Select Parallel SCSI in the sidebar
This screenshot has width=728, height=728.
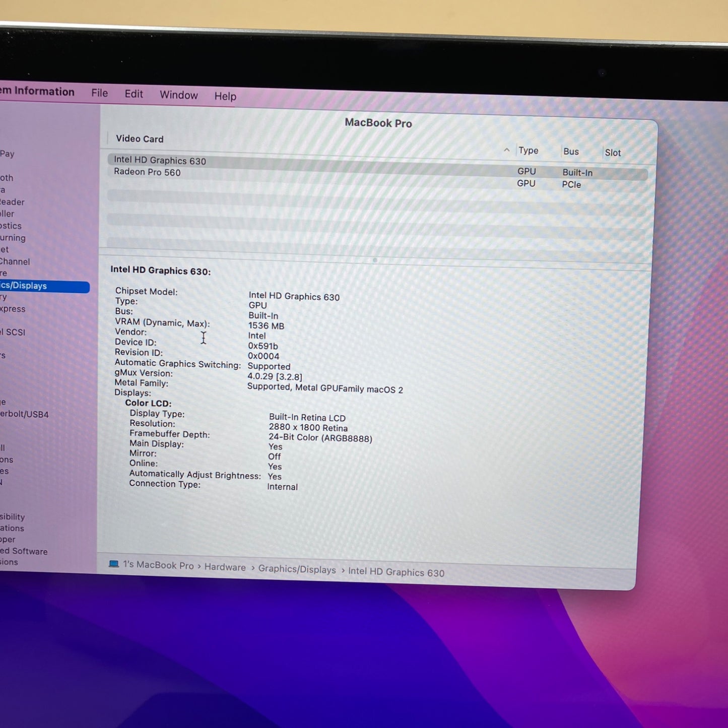[x=13, y=332]
